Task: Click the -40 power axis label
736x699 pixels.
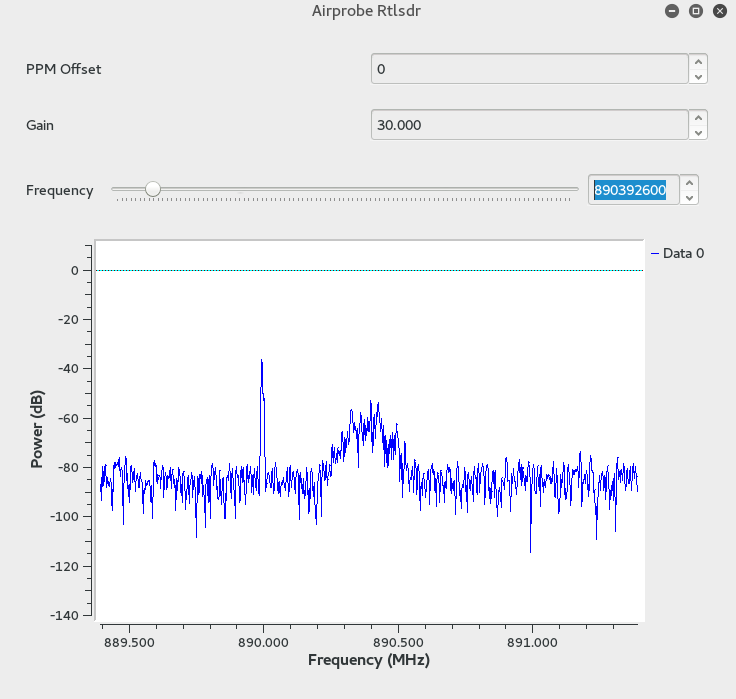Action: [68, 369]
